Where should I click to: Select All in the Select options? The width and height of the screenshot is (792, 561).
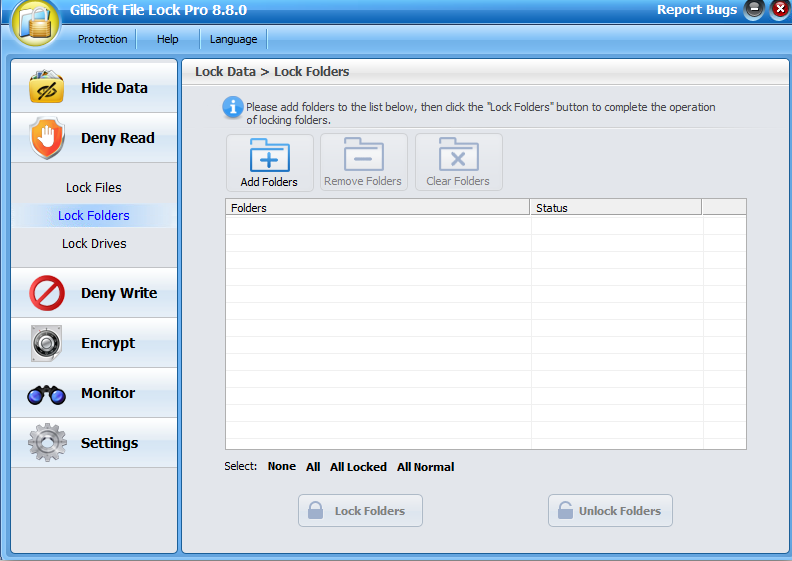[313, 467]
